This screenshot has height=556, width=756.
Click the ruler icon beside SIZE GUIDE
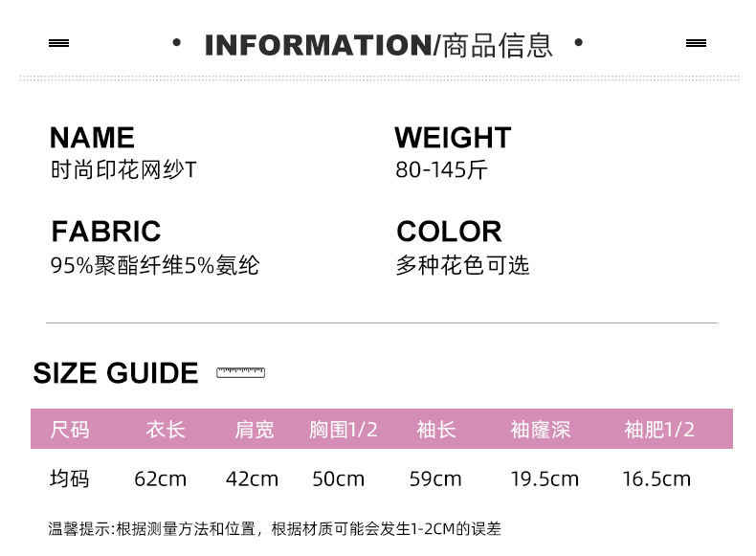240,372
